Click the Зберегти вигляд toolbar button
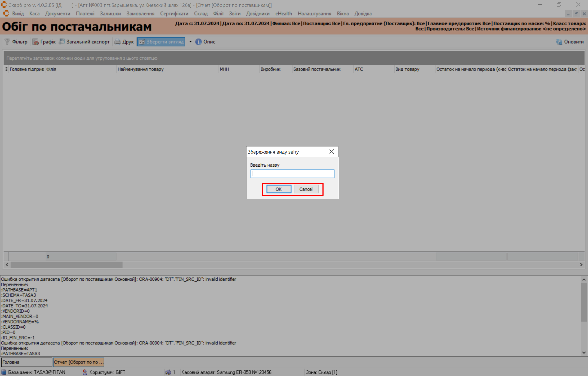The height and width of the screenshot is (376, 588). pos(161,42)
